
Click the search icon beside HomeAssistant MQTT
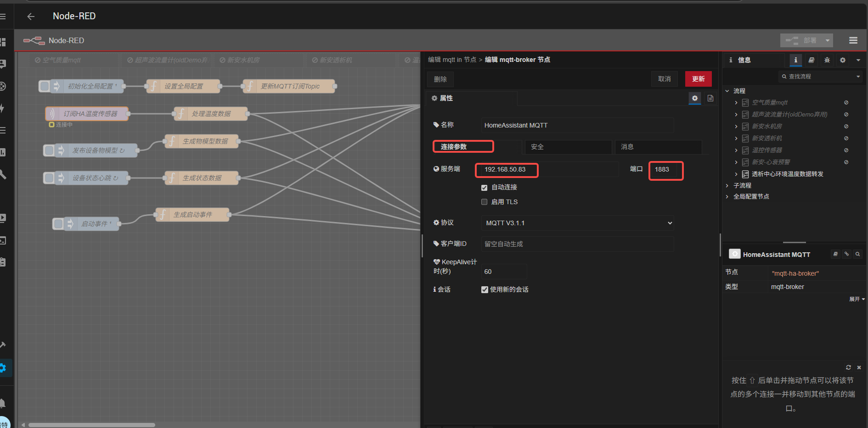(x=857, y=254)
